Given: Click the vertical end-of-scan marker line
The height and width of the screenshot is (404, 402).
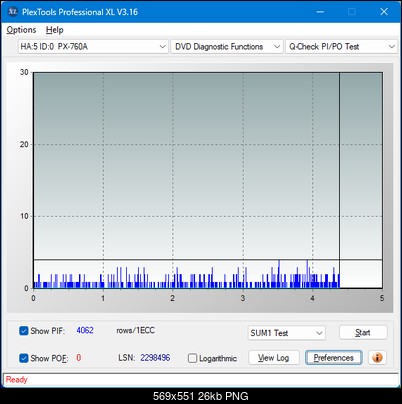Looking at the screenshot, I should tap(339, 180).
